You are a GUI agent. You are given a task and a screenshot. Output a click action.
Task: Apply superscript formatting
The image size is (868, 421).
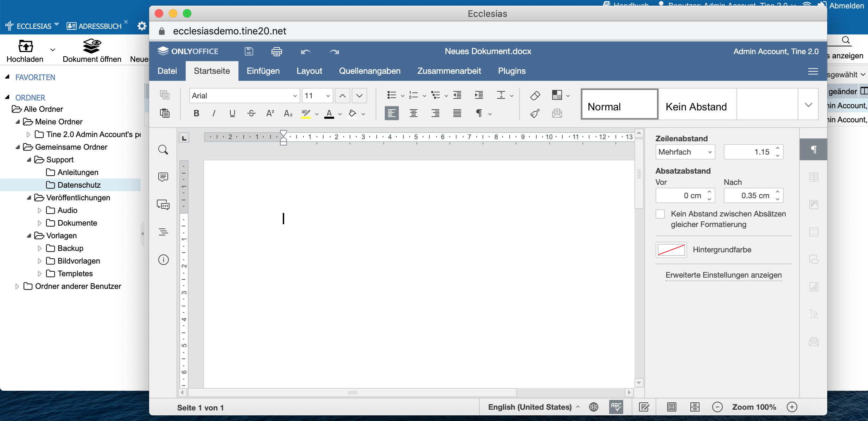click(x=270, y=113)
